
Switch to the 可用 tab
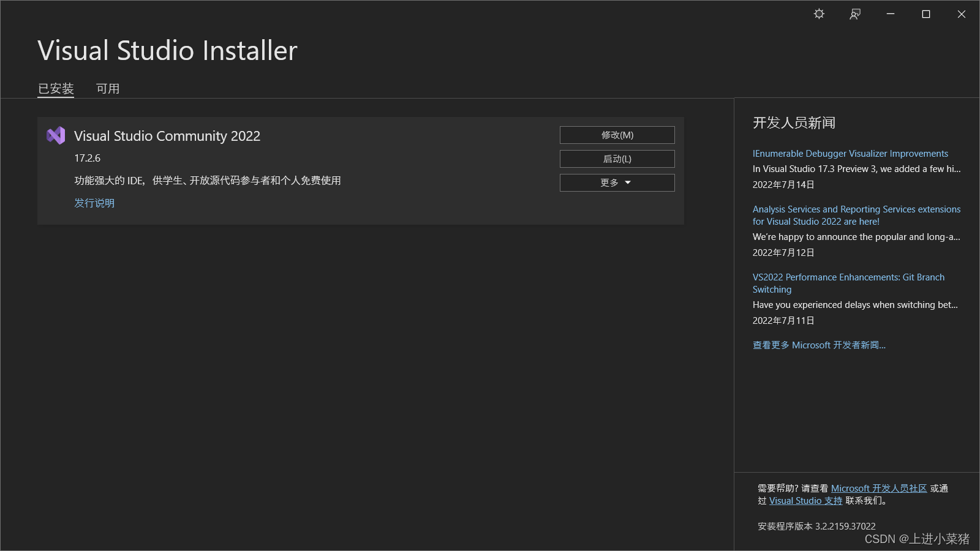[x=108, y=89]
